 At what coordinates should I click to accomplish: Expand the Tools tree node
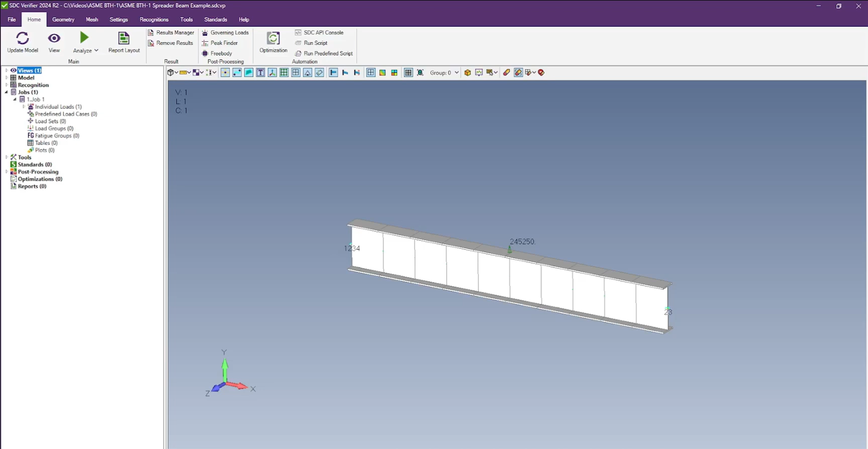point(7,157)
